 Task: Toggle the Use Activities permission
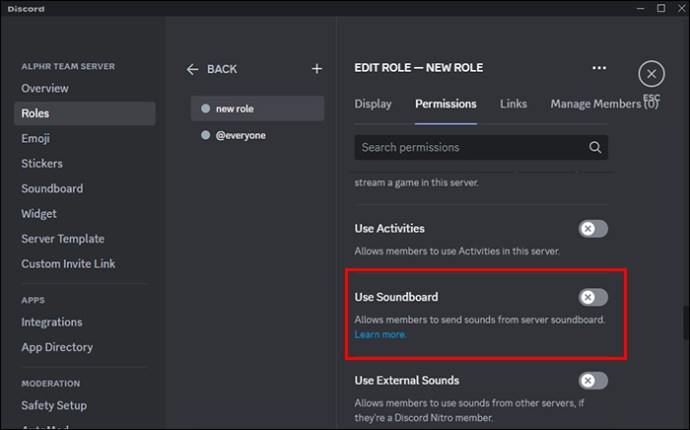593,229
